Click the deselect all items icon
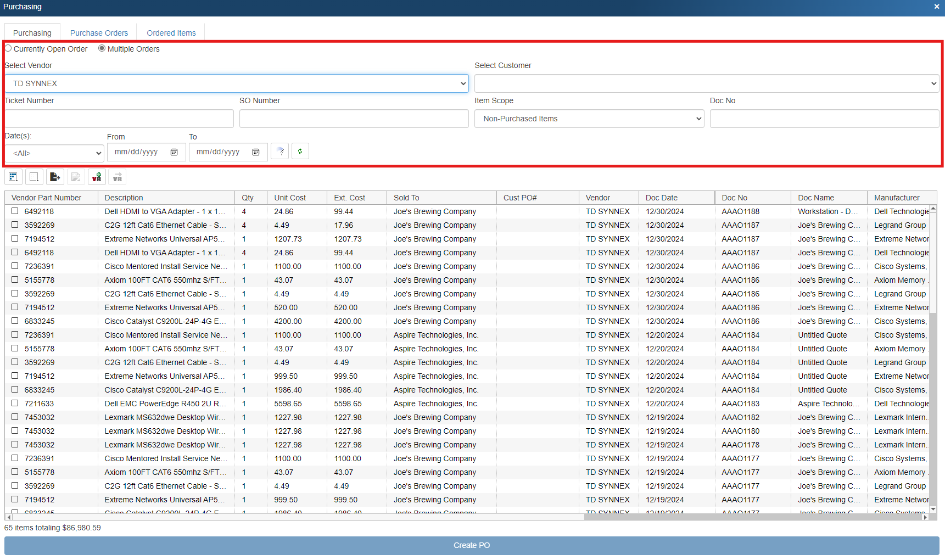The width and height of the screenshot is (945, 560). [34, 177]
